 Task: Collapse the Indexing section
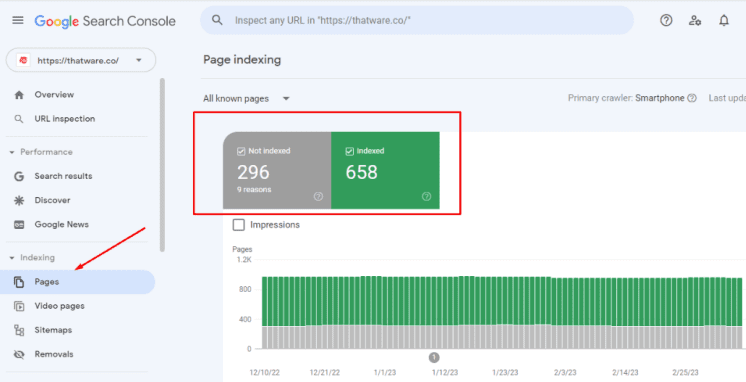coord(12,258)
